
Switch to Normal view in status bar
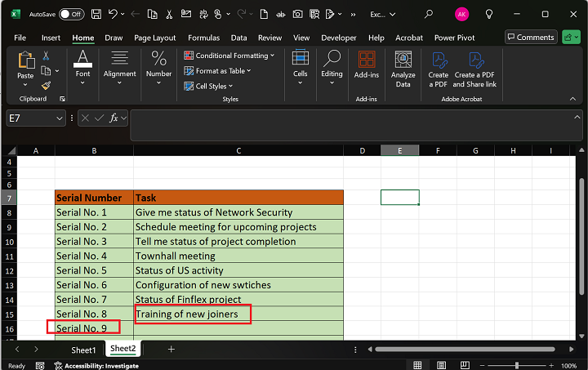[x=418, y=365]
